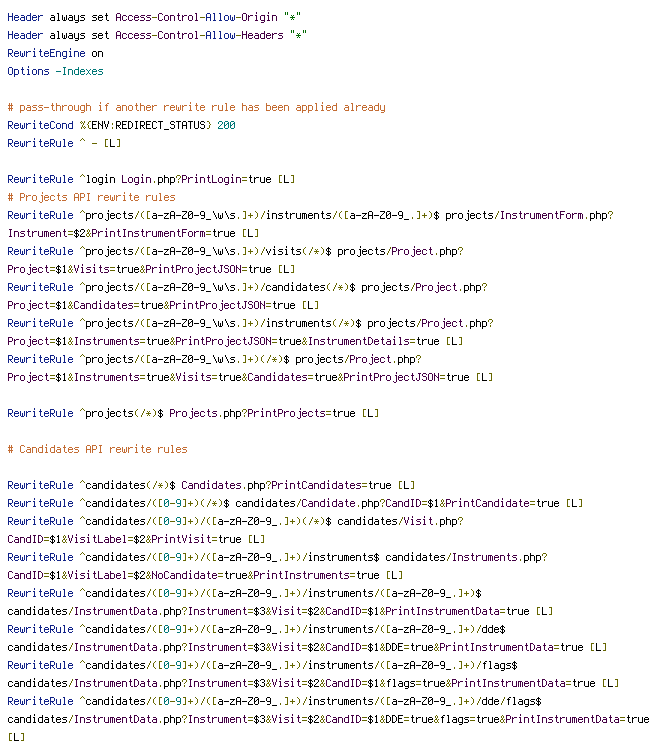Click the "PrintCandidates" parameter
This screenshot has height=754, width=658.
pyautogui.click(x=316, y=485)
